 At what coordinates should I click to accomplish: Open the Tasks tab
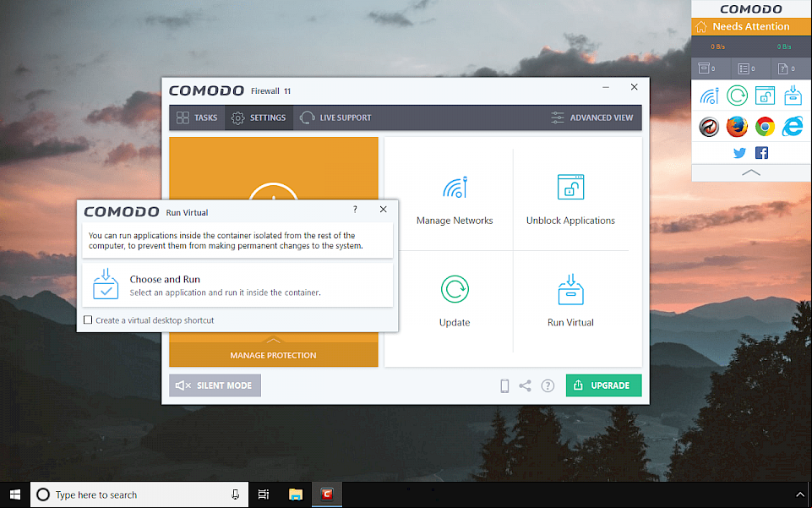tap(197, 117)
